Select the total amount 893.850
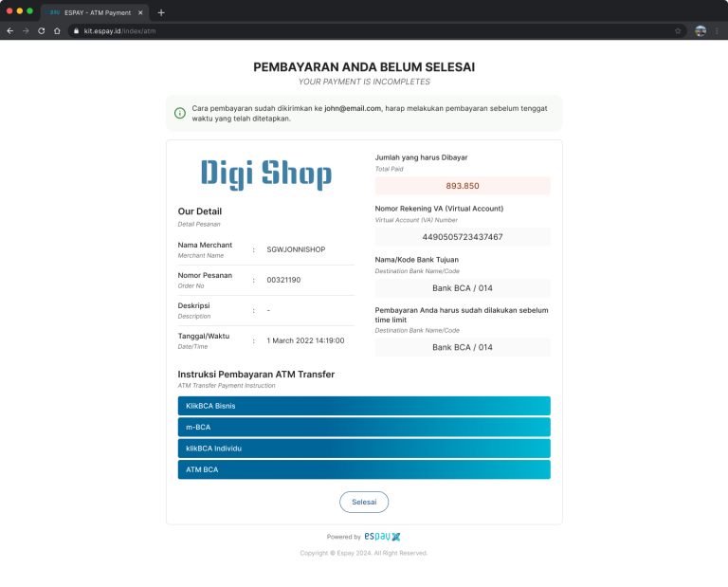 [463, 186]
